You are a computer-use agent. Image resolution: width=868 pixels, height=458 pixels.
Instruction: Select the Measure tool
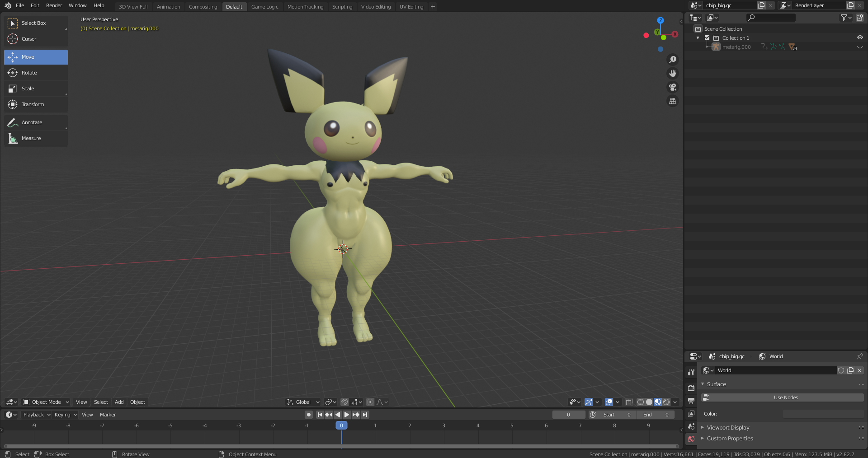pos(36,138)
